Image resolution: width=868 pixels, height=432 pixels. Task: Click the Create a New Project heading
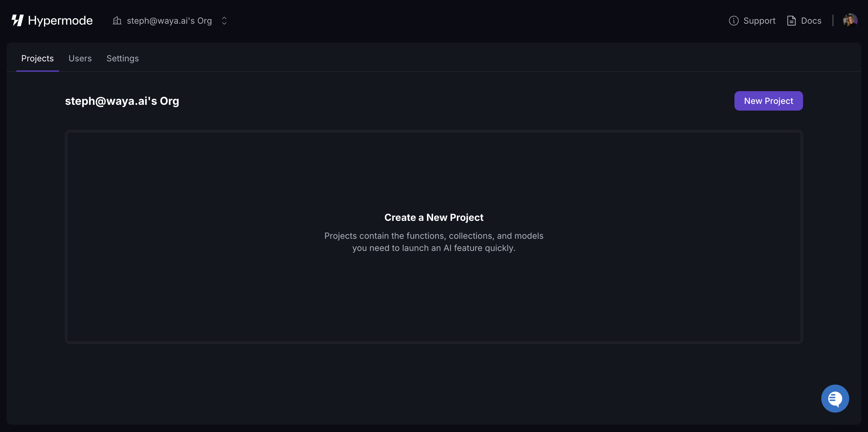(x=434, y=217)
